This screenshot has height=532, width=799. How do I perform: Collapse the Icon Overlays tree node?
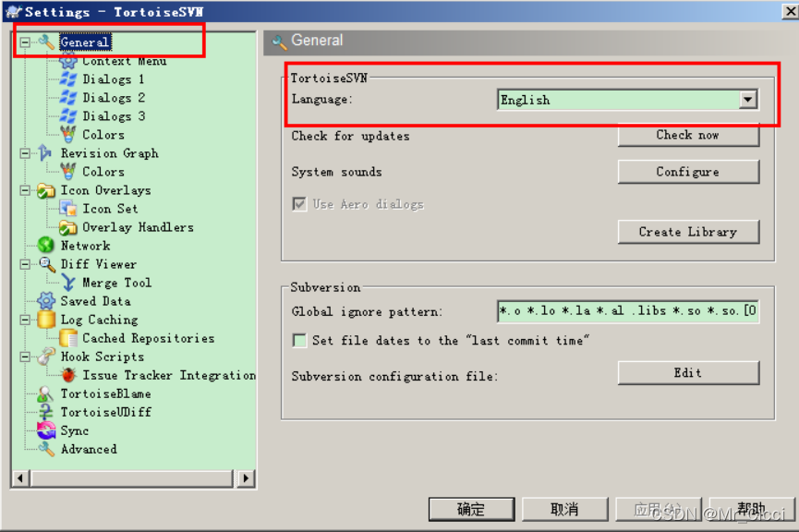pos(24,190)
